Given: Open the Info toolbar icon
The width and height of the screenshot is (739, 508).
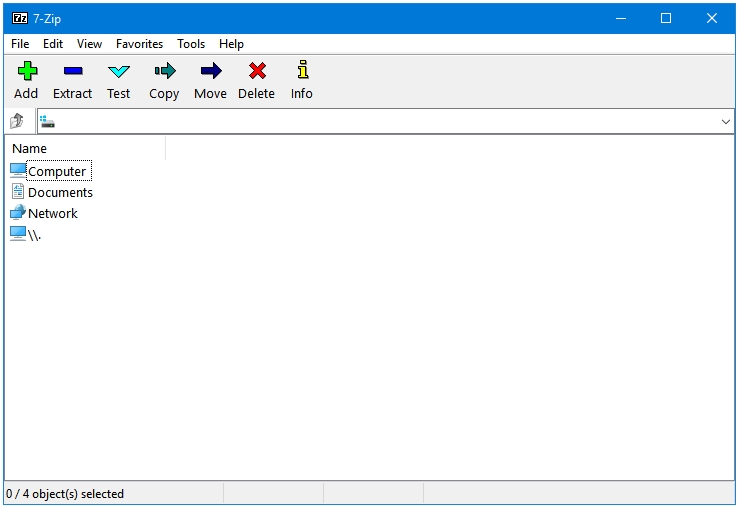Looking at the screenshot, I should coord(303,70).
